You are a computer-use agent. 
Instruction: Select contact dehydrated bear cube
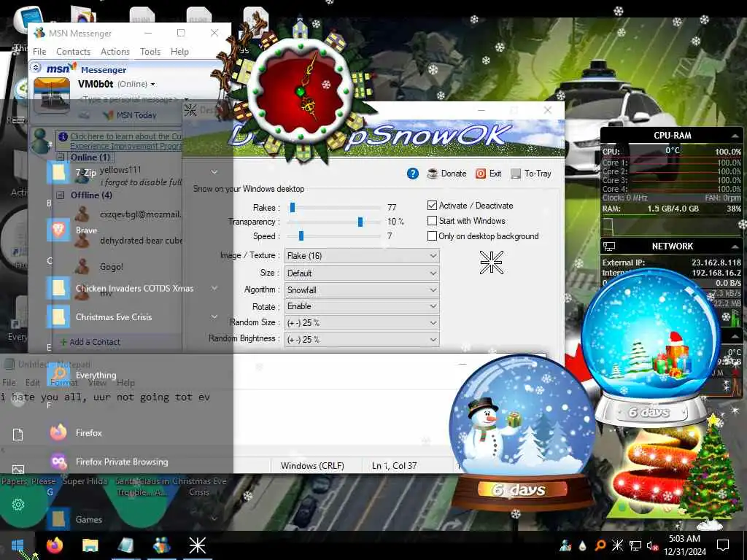[141, 241]
